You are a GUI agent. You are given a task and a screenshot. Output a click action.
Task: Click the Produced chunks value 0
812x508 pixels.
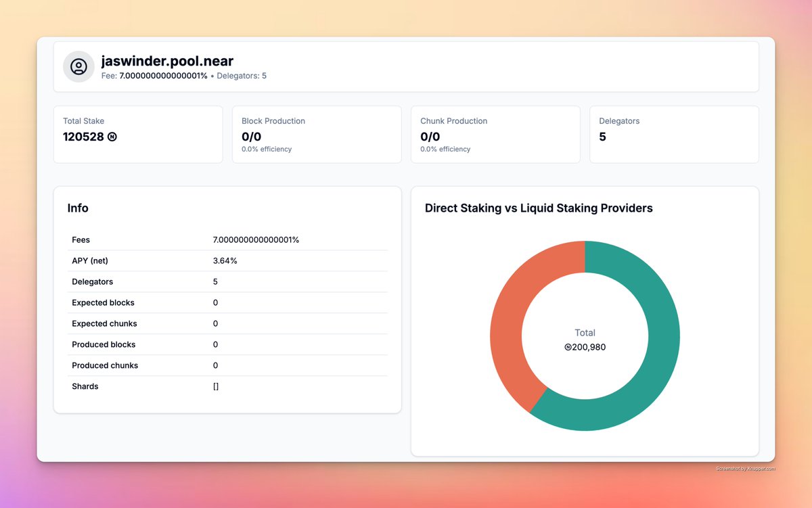pyautogui.click(x=215, y=365)
